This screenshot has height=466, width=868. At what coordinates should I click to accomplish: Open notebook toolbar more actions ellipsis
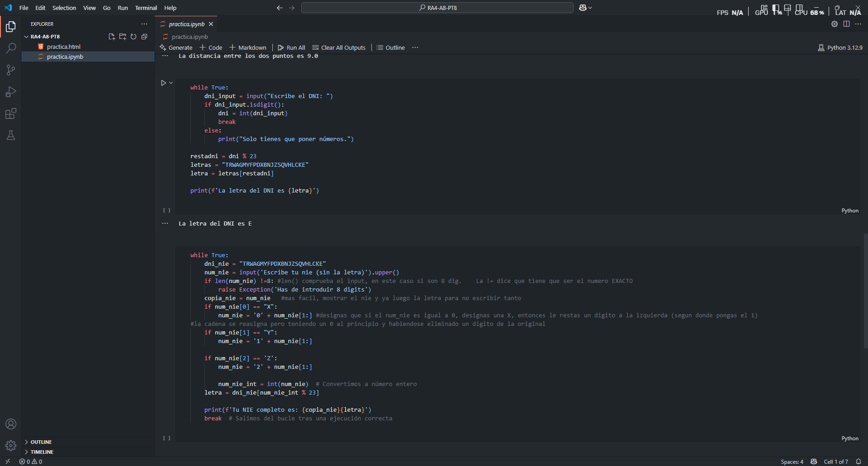tap(415, 47)
